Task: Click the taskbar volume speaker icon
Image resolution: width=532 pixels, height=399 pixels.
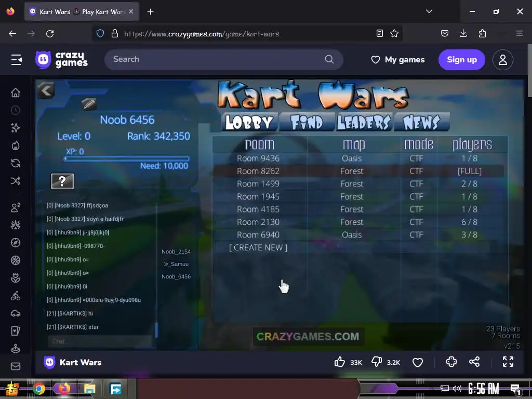Action: (x=457, y=389)
